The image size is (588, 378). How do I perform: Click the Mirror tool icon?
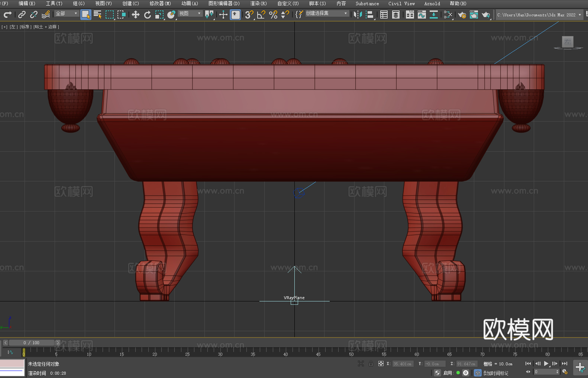pos(358,14)
